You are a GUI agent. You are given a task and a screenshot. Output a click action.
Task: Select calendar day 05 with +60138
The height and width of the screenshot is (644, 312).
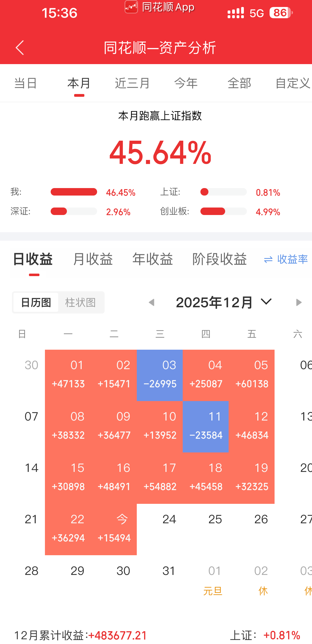[252, 375]
